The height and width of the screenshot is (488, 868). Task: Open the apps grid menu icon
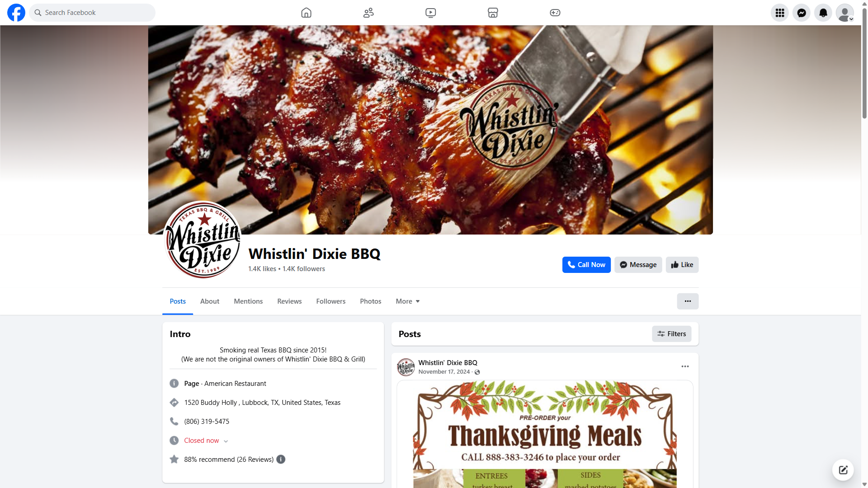click(x=779, y=13)
